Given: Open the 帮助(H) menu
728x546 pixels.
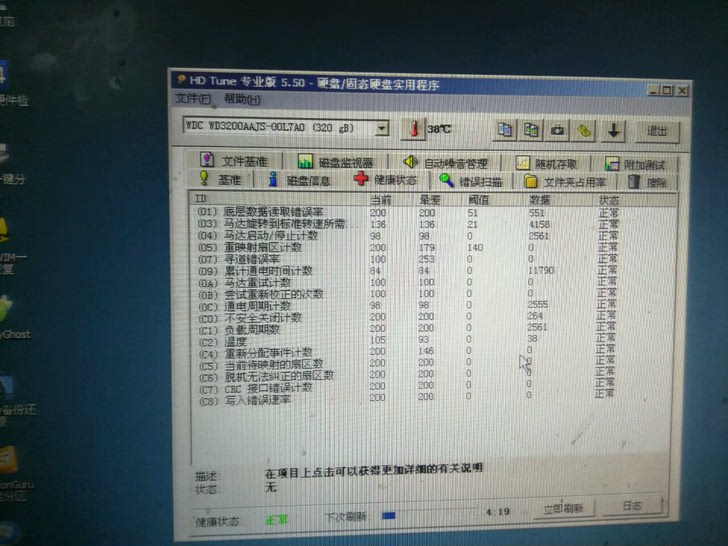Looking at the screenshot, I should (x=242, y=99).
